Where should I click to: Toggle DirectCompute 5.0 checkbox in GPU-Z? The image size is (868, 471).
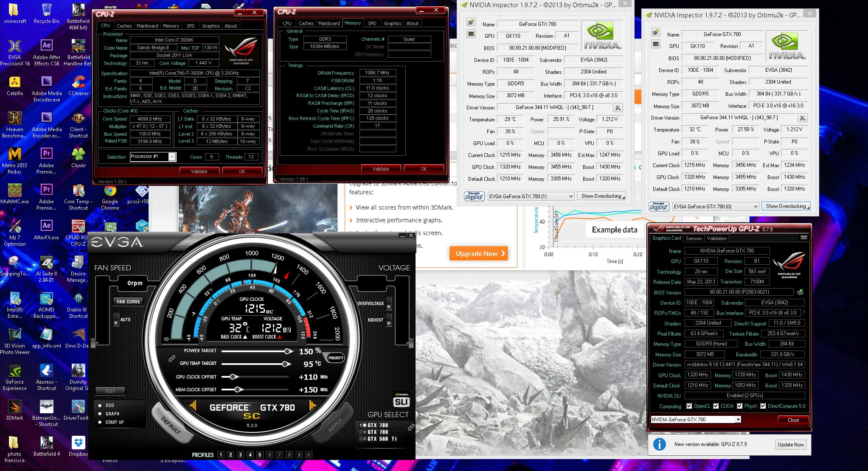pos(763,406)
